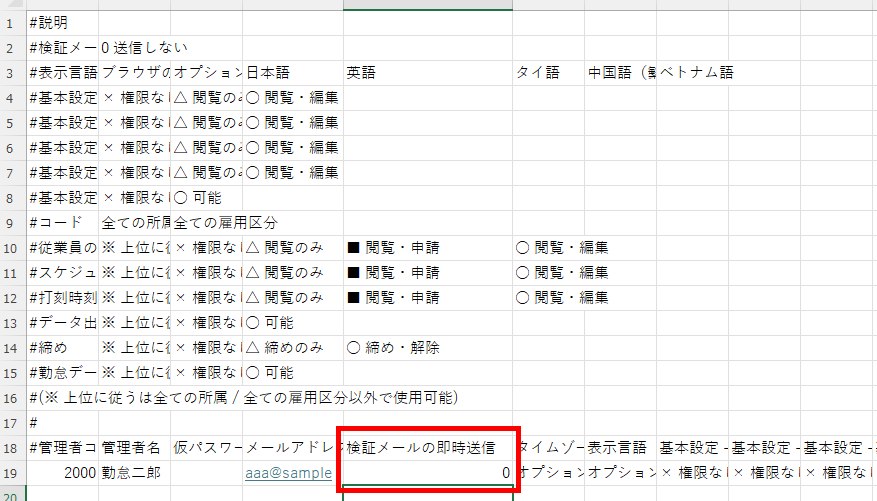This screenshot has height=501, width=877.
Task: Select the △ 締めのみ cell in row 14
Action: [292, 347]
